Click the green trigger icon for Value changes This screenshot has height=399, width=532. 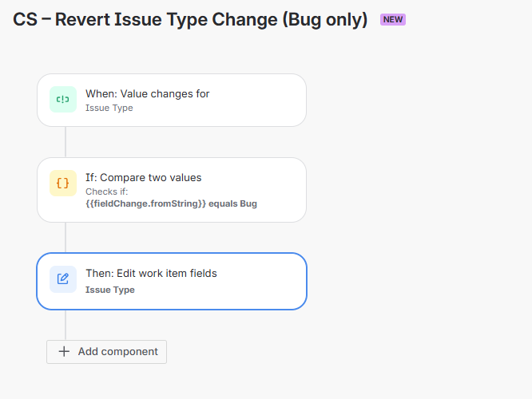click(x=63, y=100)
